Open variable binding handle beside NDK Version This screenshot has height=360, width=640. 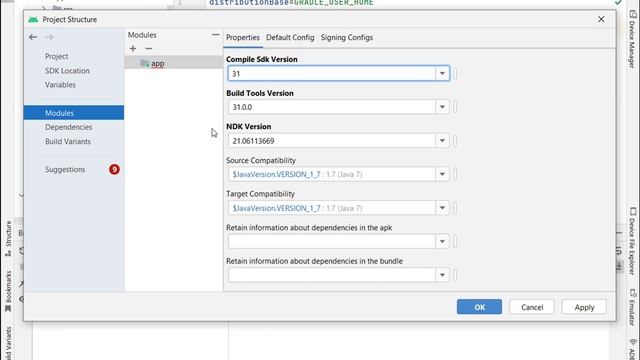pyautogui.click(x=455, y=141)
